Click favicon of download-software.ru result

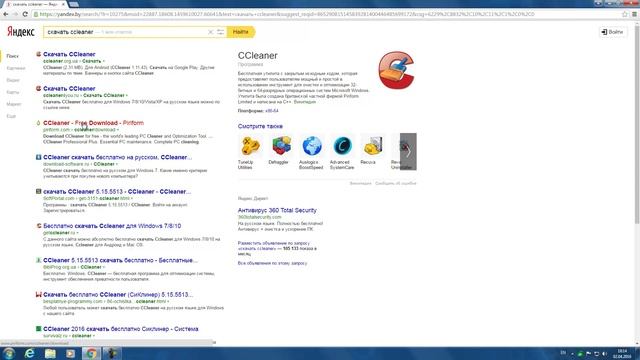tap(38, 157)
